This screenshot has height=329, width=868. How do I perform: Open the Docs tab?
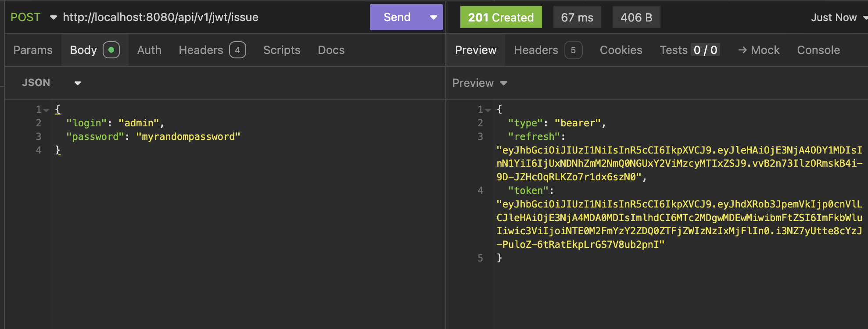pyautogui.click(x=331, y=50)
